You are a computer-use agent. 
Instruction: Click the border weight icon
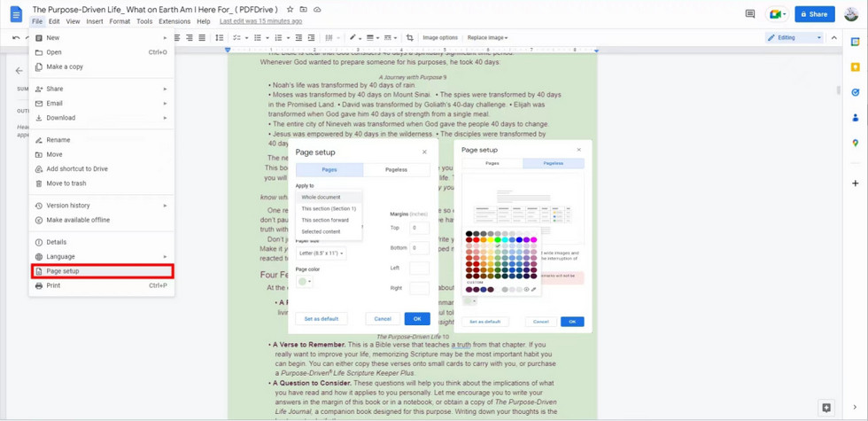(370, 37)
